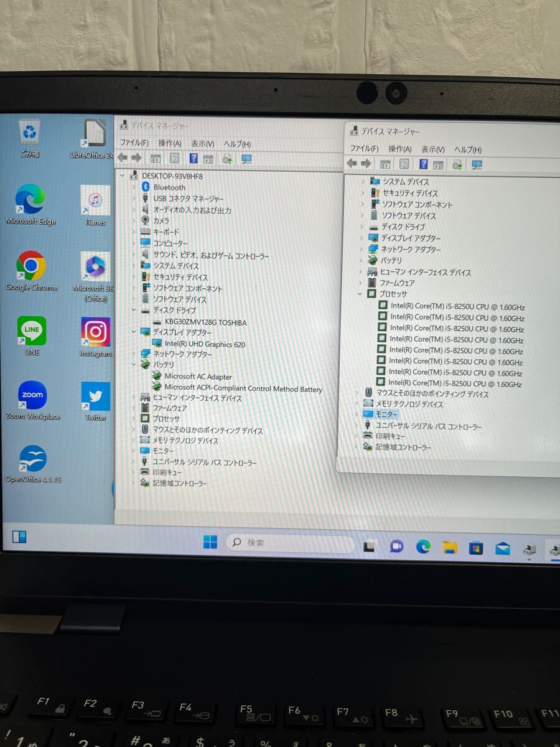Collapse the DESKTOP-93V8HF8 root node
The image size is (560, 747).
pos(122,176)
